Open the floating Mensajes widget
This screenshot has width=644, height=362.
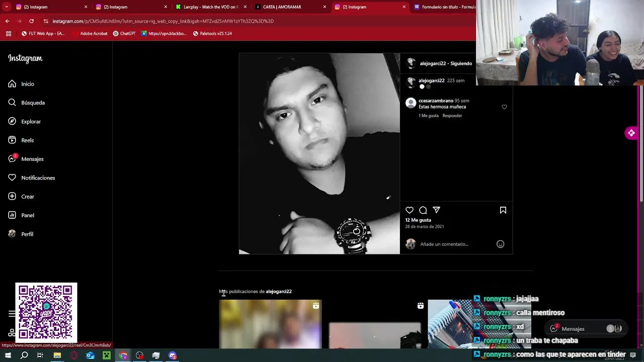(586, 329)
